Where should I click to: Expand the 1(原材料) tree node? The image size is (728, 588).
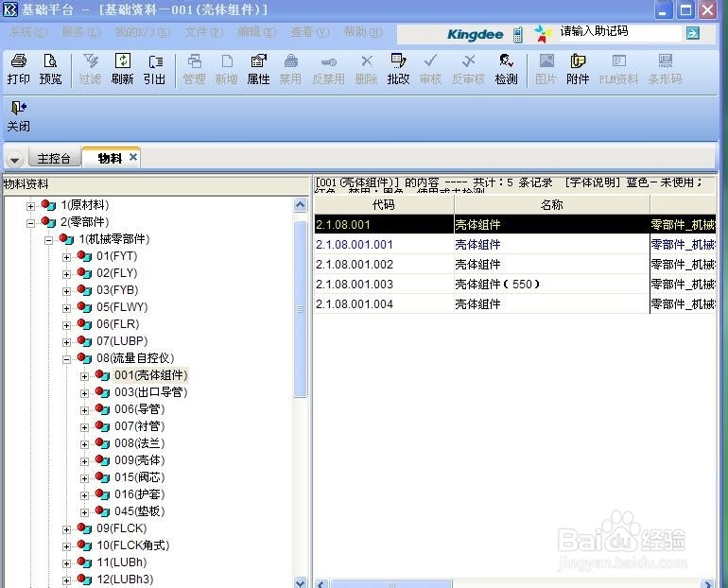30,206
